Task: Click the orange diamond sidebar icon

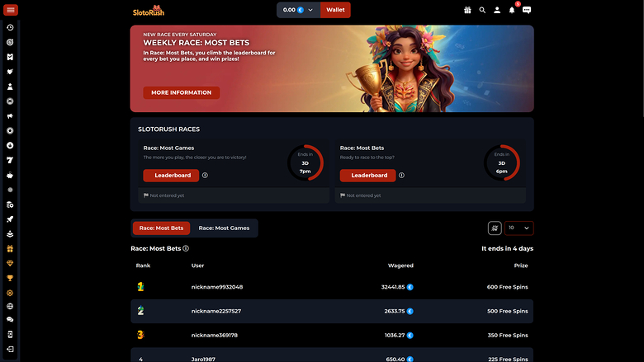Action: click(x=10, y=263)
